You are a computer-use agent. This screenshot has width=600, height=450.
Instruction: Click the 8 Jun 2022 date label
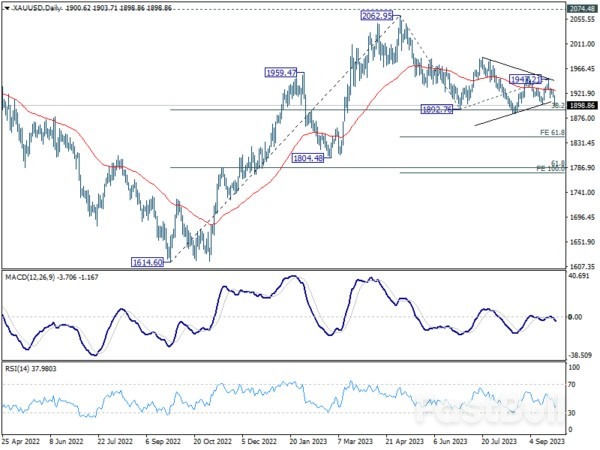tap(67, 441)
